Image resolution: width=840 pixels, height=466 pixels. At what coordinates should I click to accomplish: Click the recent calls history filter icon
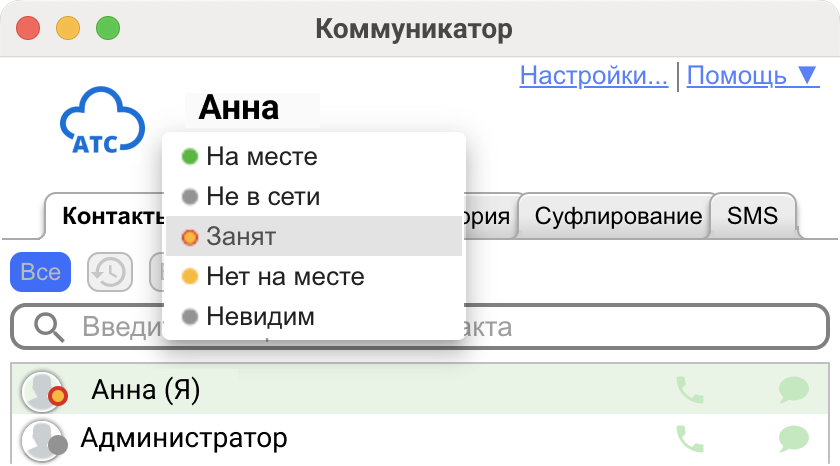click(x=110, y=271)
